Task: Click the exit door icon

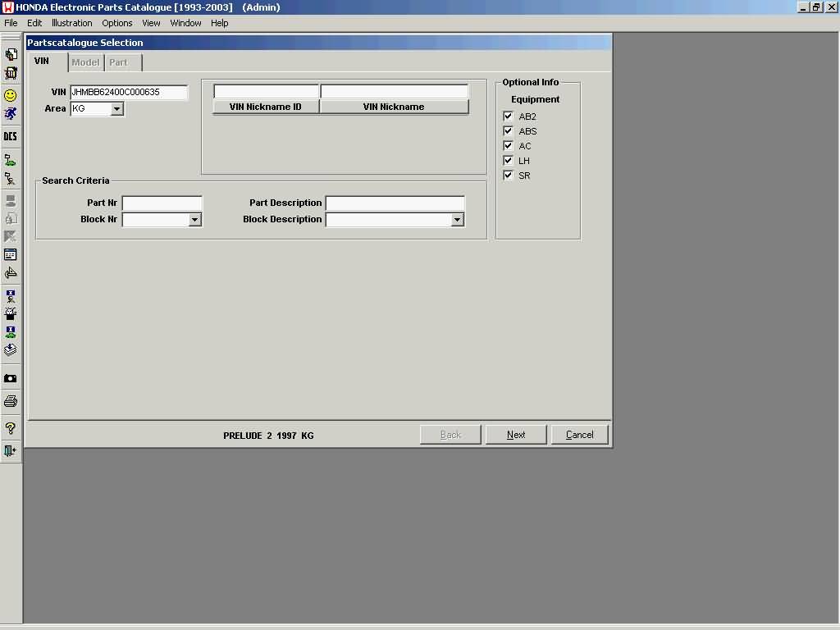Action: point(11,451)
